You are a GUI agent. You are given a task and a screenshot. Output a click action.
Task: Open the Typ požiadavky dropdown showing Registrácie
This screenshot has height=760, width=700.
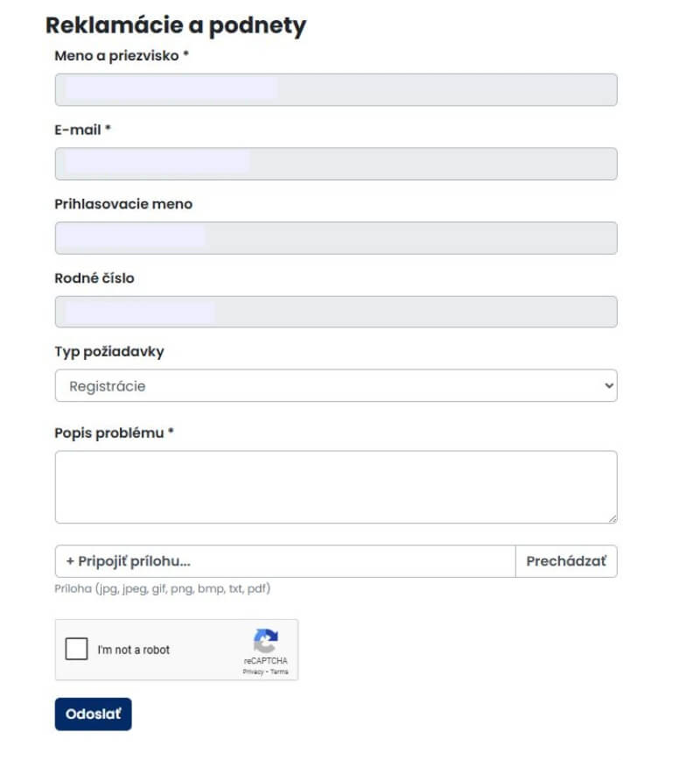coord(335,385)
